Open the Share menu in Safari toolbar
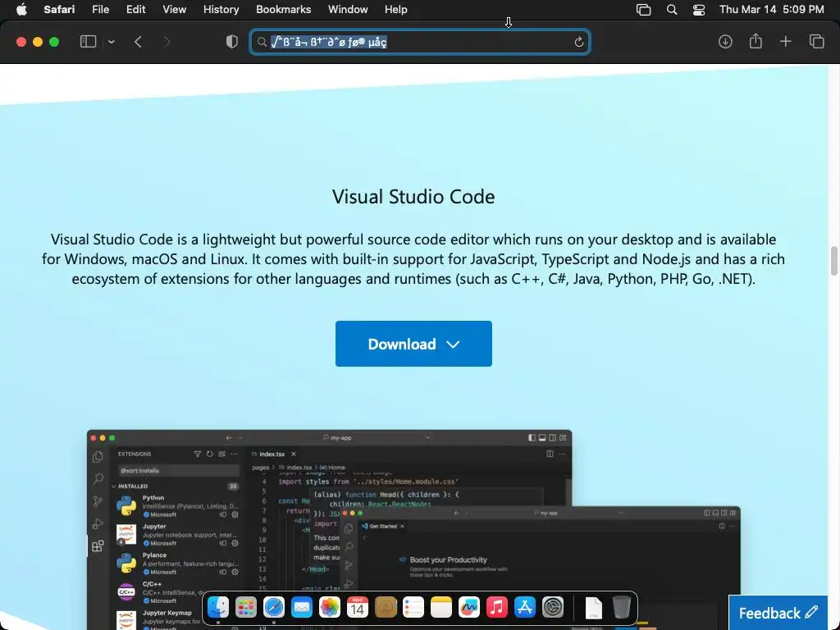 click(x=756, y=41)
